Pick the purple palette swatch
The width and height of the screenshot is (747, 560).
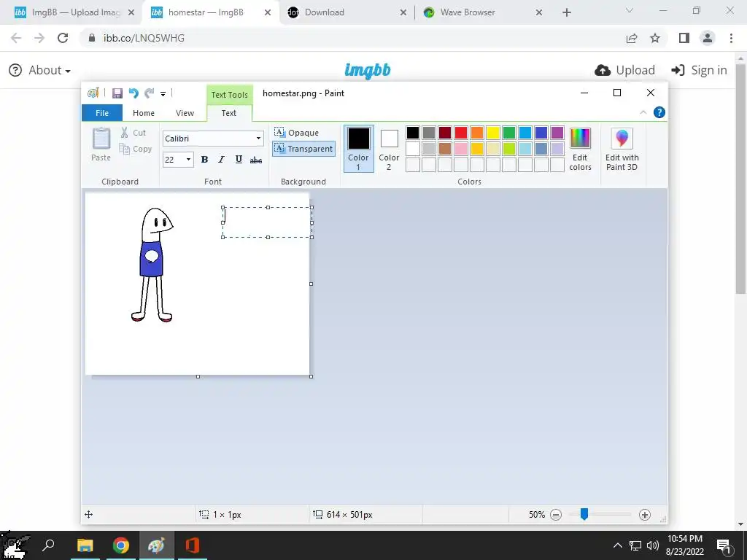(557, 133)
